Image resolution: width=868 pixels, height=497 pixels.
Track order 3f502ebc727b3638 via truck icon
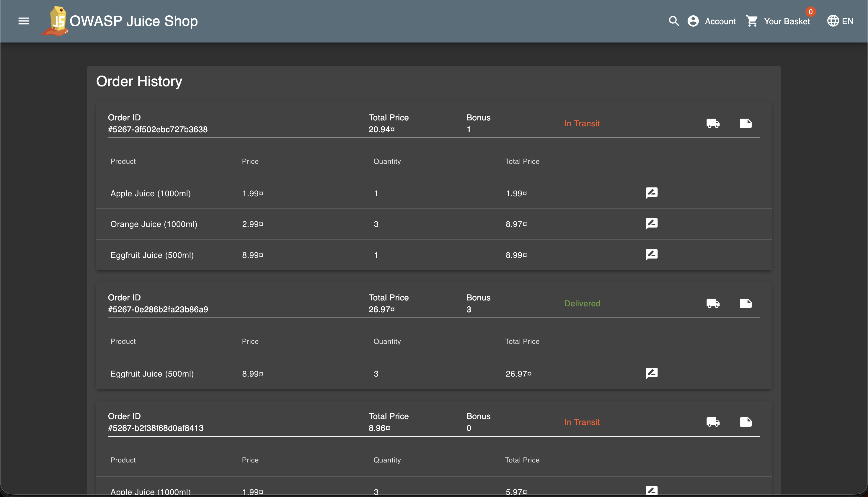713,123
